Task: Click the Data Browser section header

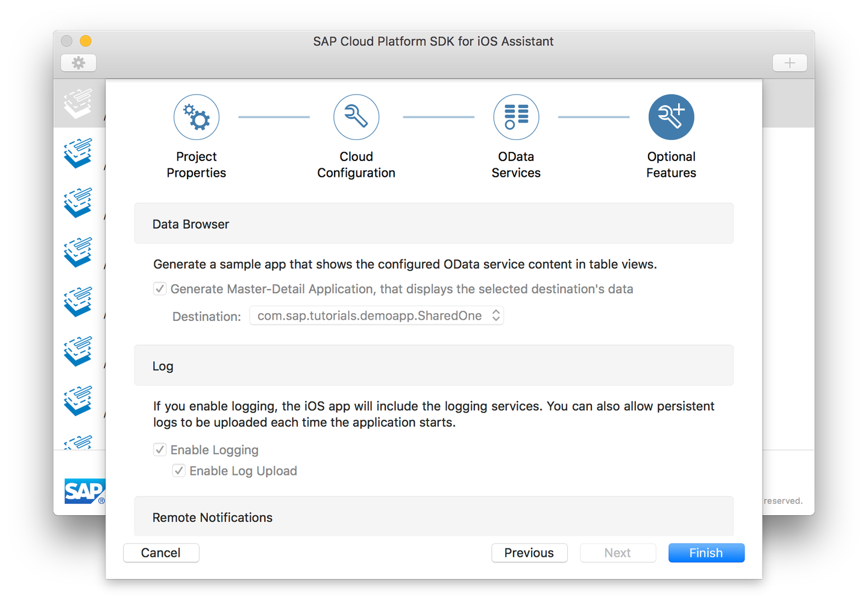Action: (434, 224)
